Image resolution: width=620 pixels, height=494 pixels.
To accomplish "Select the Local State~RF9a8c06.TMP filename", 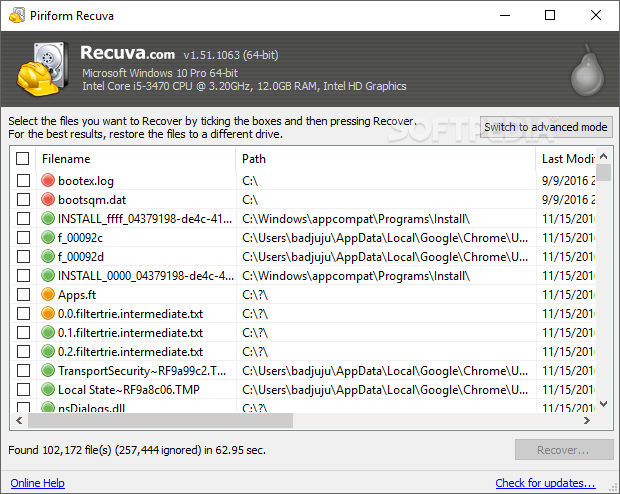I will click(x=129, y=390).
